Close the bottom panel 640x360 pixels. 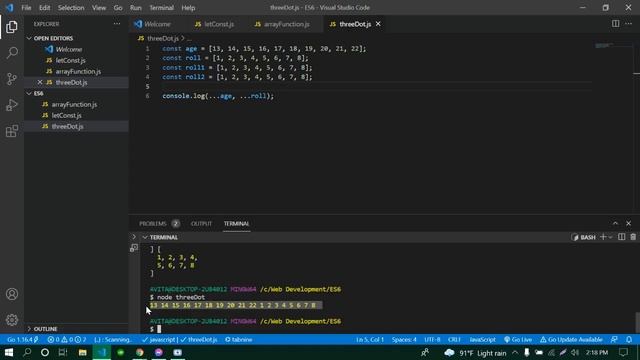[629, 223]
